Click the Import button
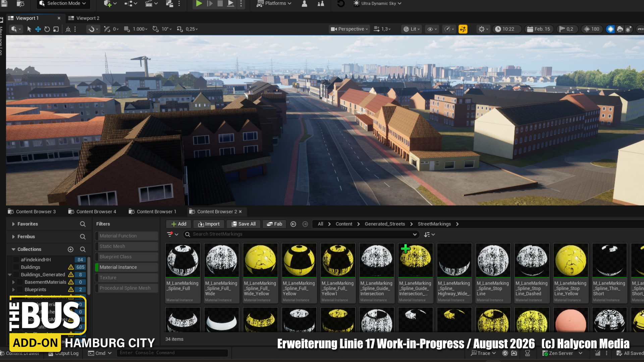This screenshot has width=644, height=362. click(x=209, y=224)
